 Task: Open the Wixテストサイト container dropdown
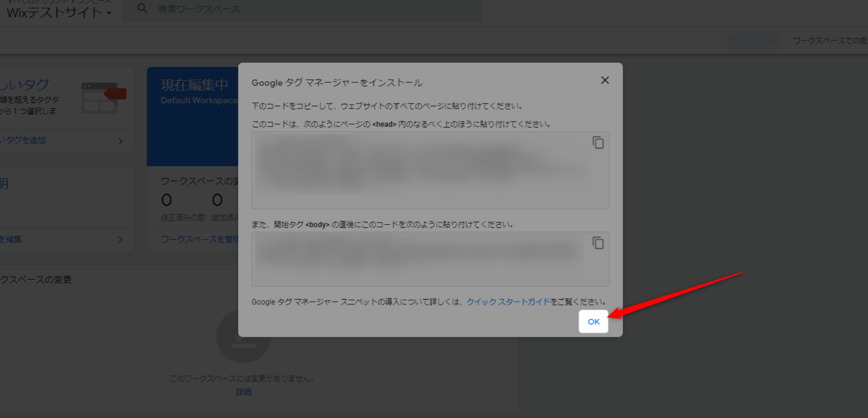tap(59, 12)
